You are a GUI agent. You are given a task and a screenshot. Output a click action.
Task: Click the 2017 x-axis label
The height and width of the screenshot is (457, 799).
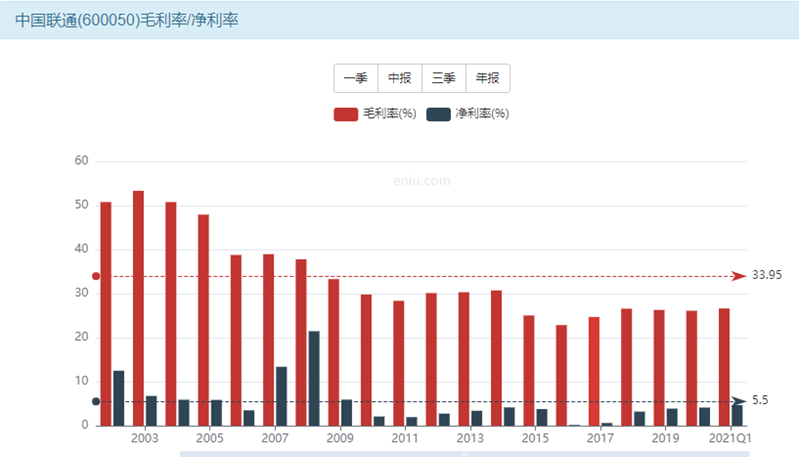pyautogui.click(x=600, y=438)
